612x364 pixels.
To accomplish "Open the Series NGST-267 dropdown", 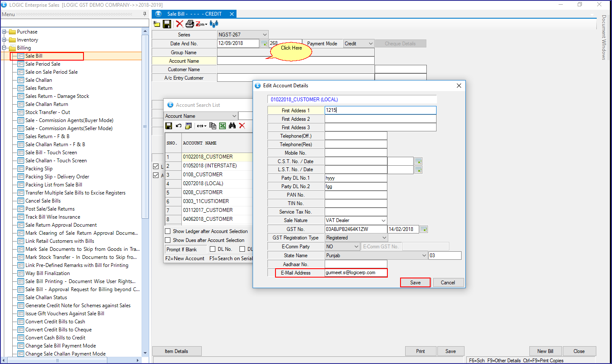I will (265, 35).
